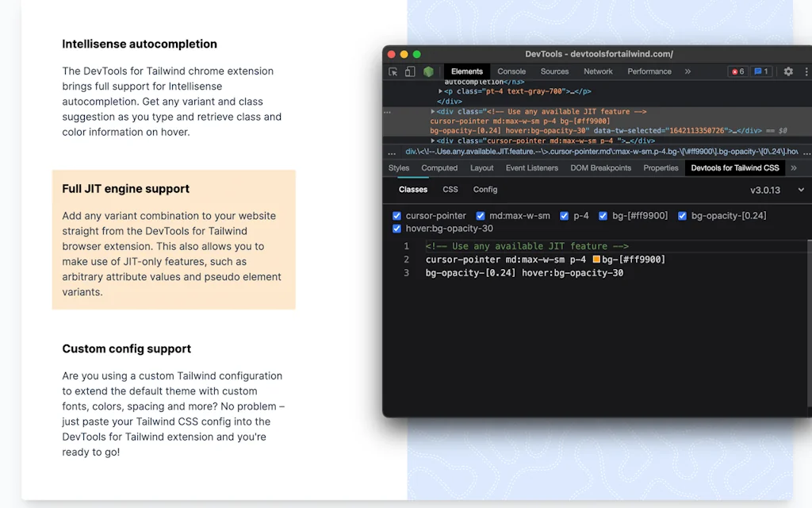Viewport: 812px width, 508px height.
Task: Open the CSS view in Classes panel
Action: click(x=450, y=190)
